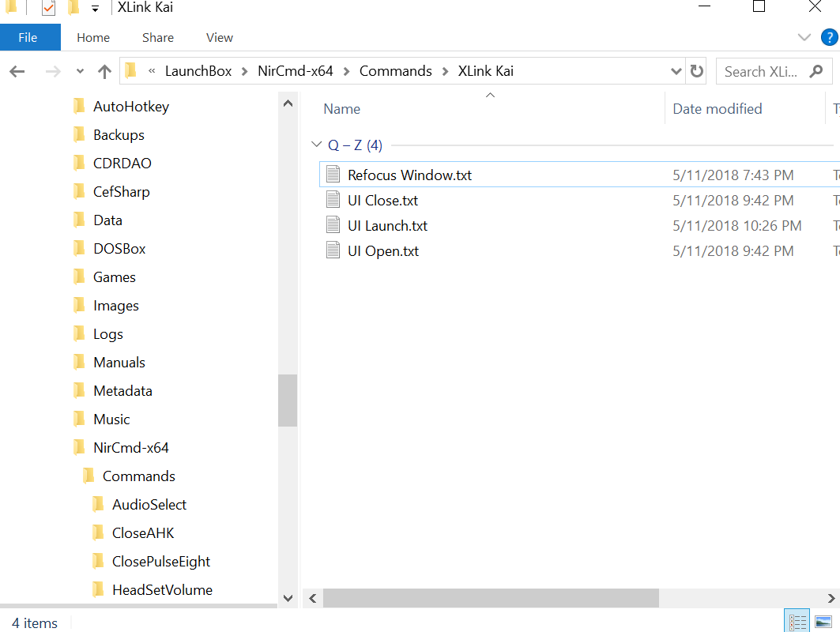Viewport: 840px width, 632px height.
Task: Open the Logs folder in tree
Action: point(107,333)
